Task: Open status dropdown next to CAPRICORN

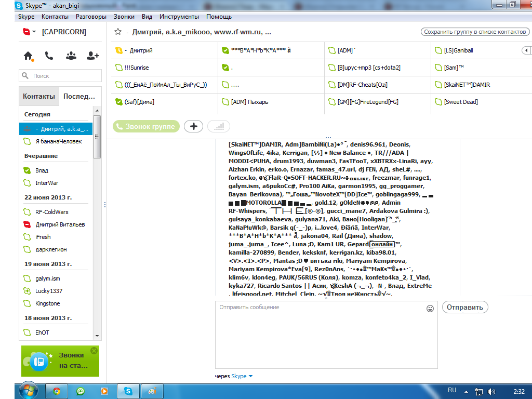Action: coord(34,32)
